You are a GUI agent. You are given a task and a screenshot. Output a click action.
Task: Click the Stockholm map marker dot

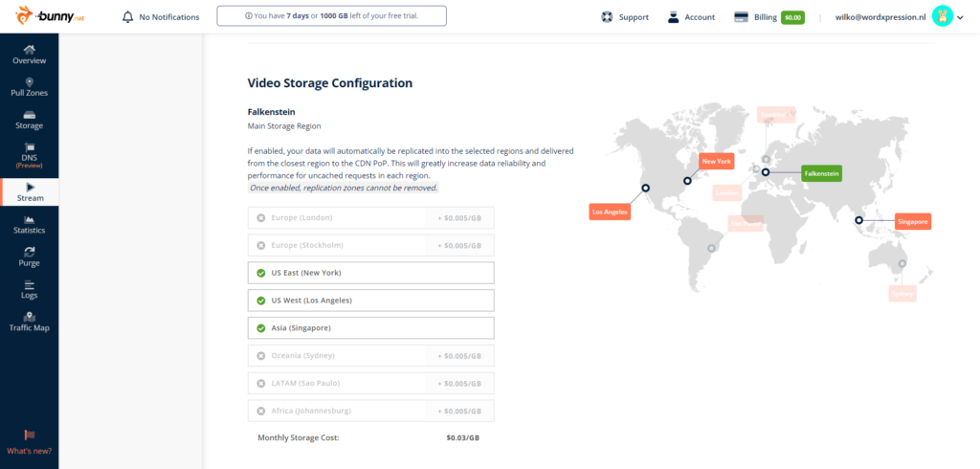click(x=766, y=159)
